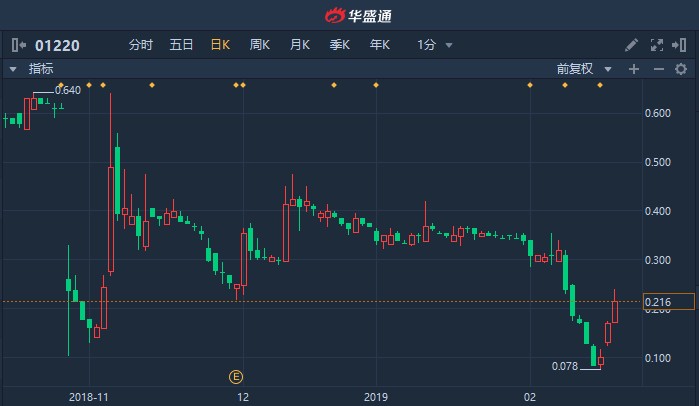Click the 华盛通 logo
The width and height of the screenshot is (699, 406).
click(x=358, y=16)
